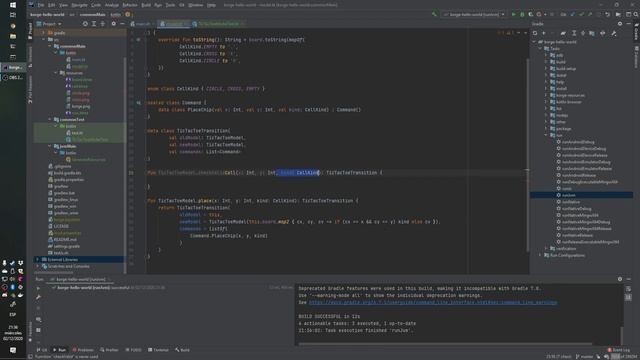The image size is (640, 360).
Task: Open the Help menu
Action: (x=211, y=5)
